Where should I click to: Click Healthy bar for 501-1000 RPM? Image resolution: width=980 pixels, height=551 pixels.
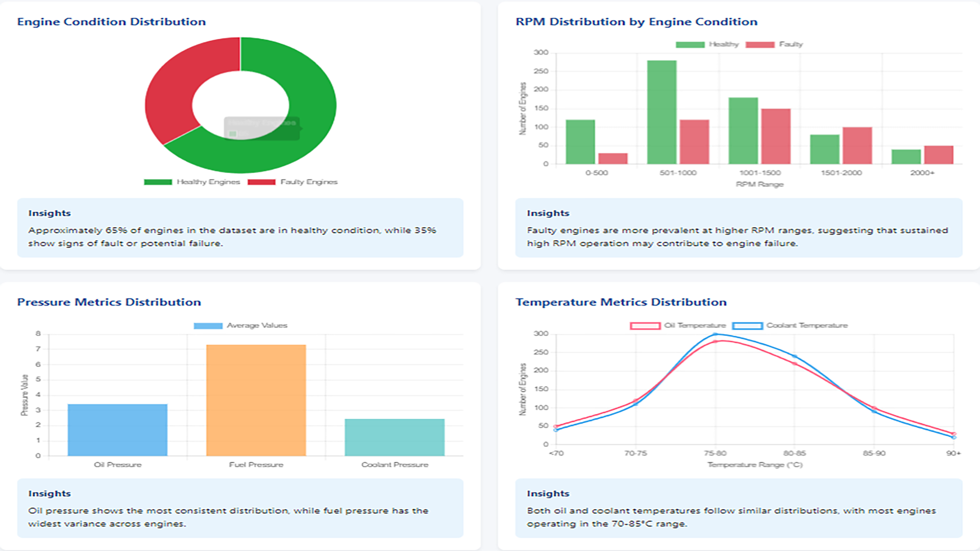[x=661, y=112]
